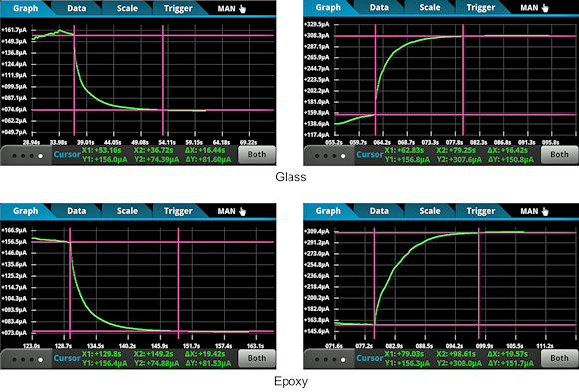The width and height of the screenshot is (579, 392).
Task: Select the horizontal cursor line at 308µA in top-right graph
Action: [455, 36]
